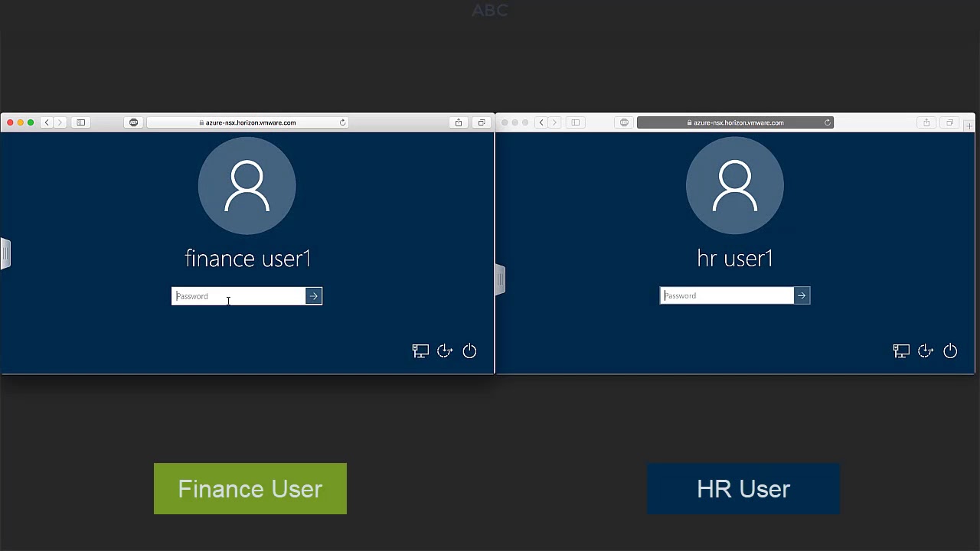Reload azure-nsx.horizon.vmware.com in the finance window

click(x=343, y=122)
